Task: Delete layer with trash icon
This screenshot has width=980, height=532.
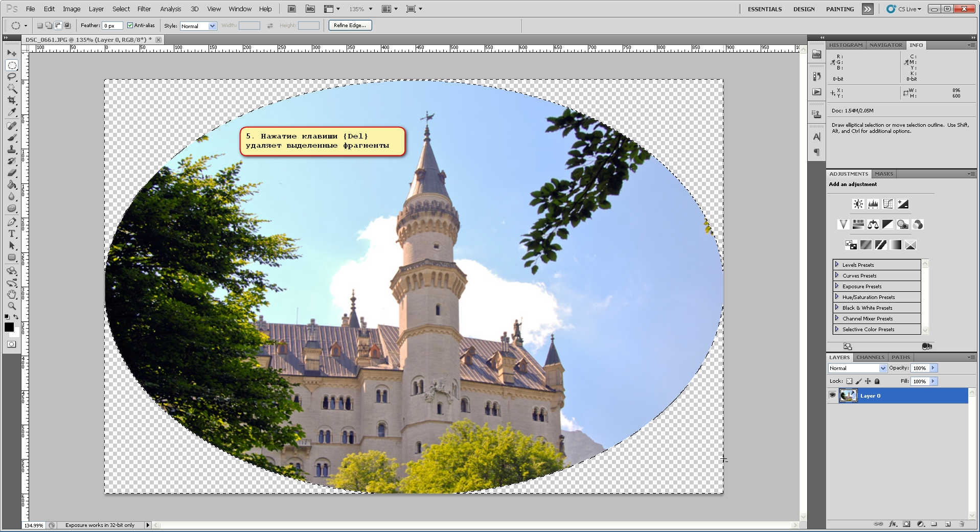Action: pos(962,524)
